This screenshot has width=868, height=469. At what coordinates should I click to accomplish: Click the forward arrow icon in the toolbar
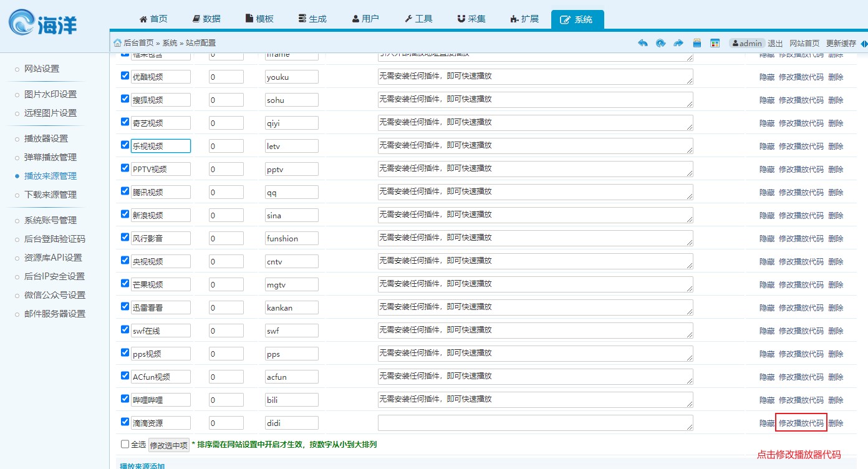coord(678,43)
